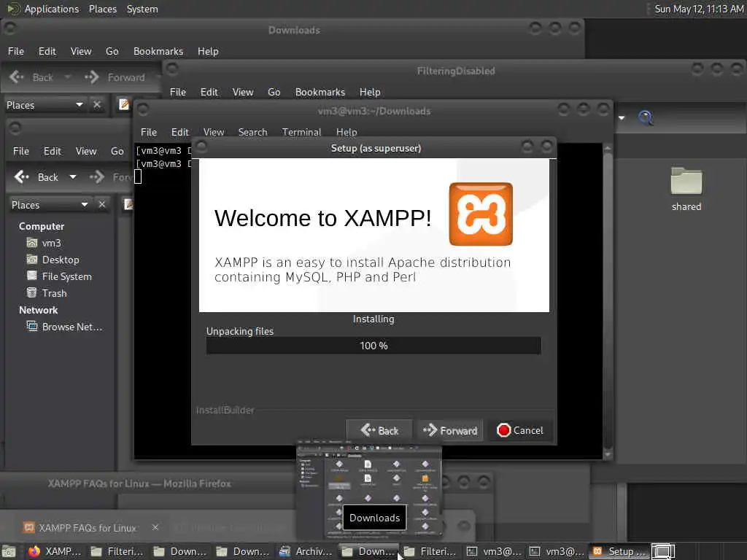747x560 pixels.
Task: Select the shared folder icon
Action: coord(686,181)
